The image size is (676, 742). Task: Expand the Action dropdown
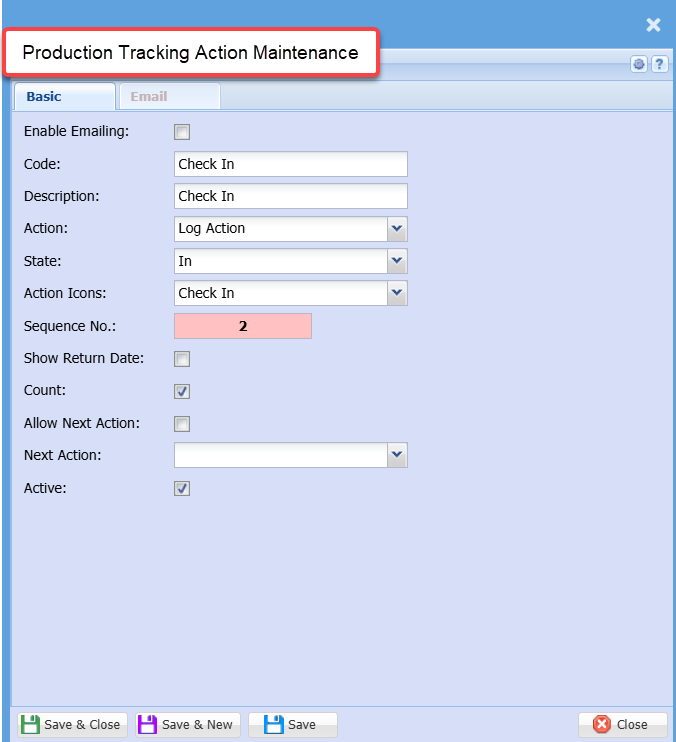[397, 229]
